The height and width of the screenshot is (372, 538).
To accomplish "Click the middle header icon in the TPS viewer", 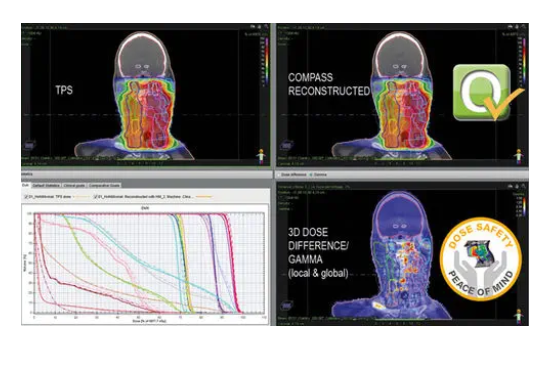I will [259, 26].
